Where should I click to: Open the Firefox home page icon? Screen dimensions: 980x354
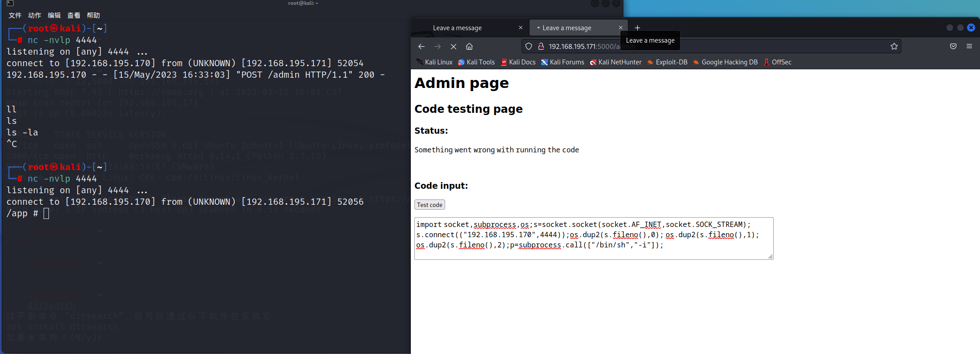tap(469, 46)
